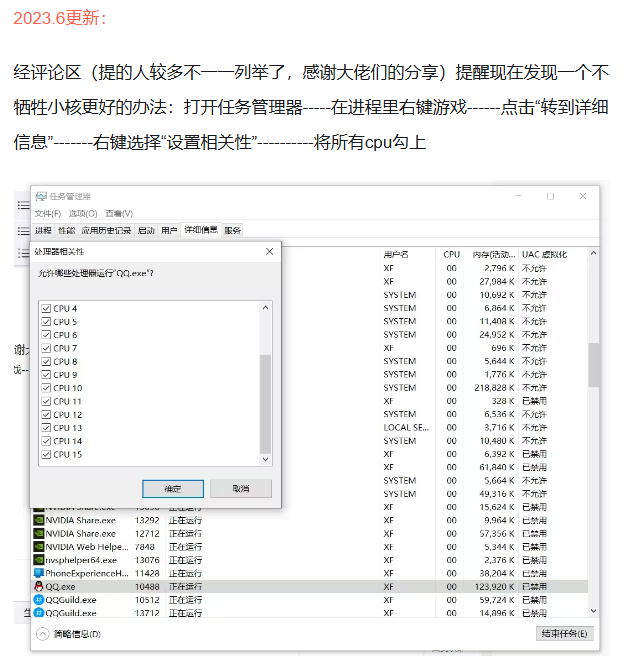The image size is (632, 661).
Task: Confirm affinity with the 确定 button
Action: coord(173,489)
